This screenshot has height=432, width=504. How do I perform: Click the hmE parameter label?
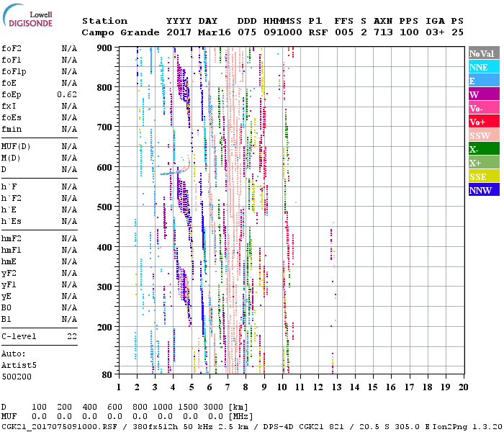click(9, 261)
